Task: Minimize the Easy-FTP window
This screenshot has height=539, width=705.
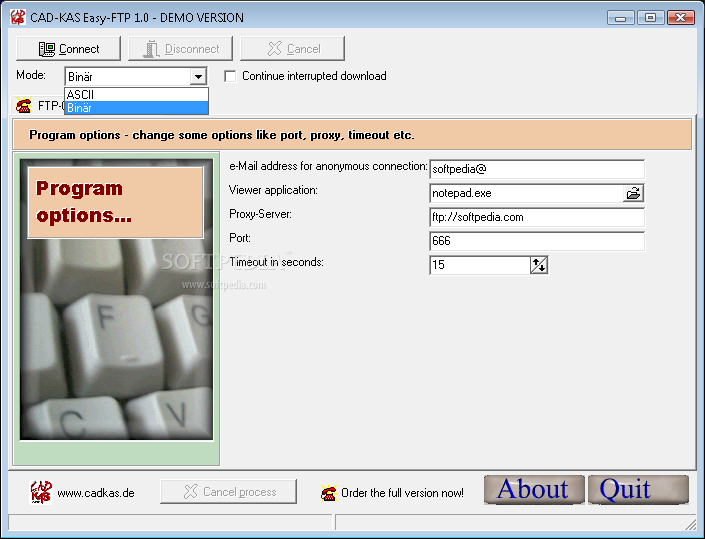Action: pyautogui.click(x=620, y=18)
